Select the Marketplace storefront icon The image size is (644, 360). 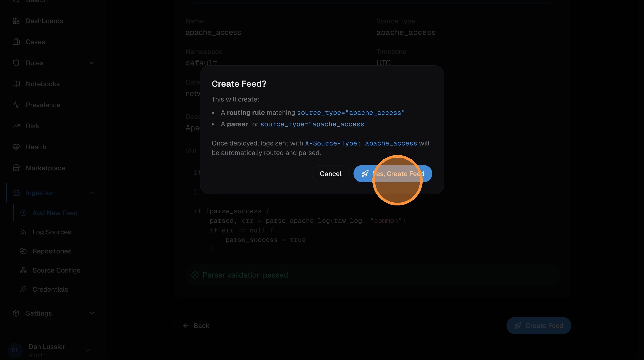[16, 168]
